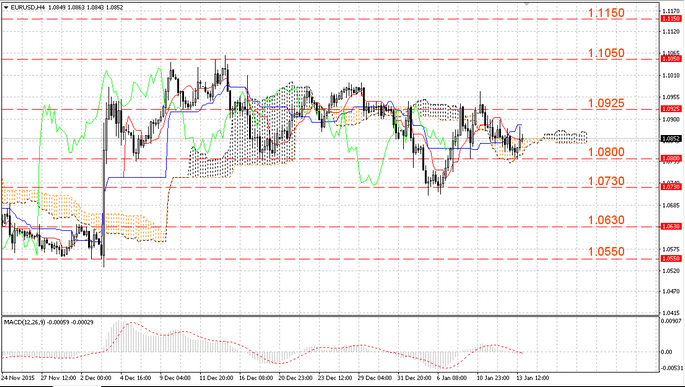
Task: Select the red 1.0925 price axis tag
Action: 671,109
